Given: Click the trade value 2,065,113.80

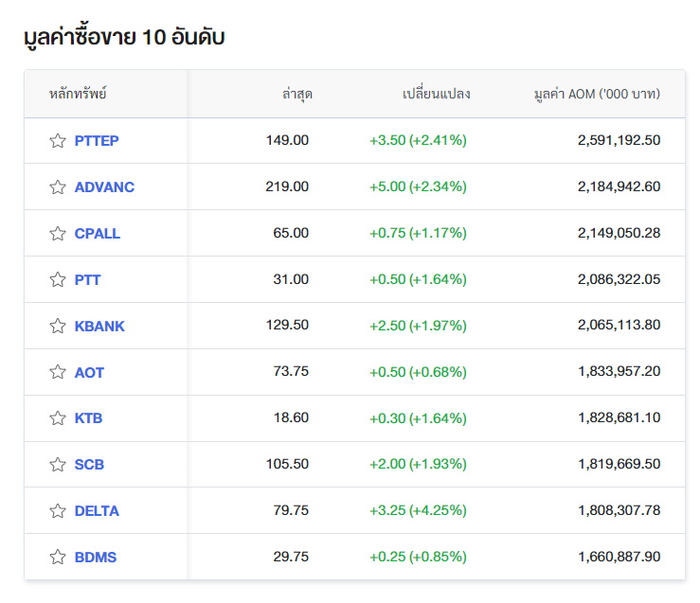Looking at the screenshot, I should 619,325.
